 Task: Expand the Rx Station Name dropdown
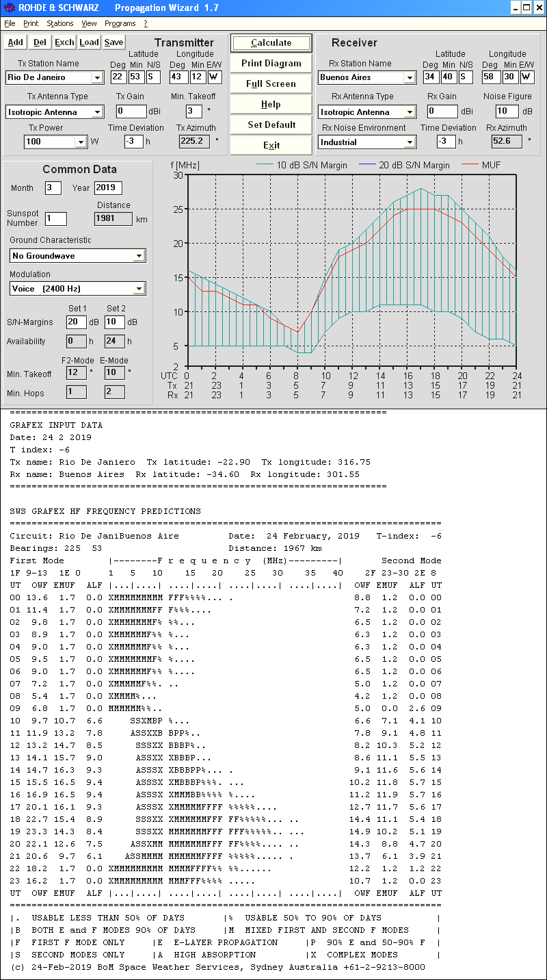410,78
